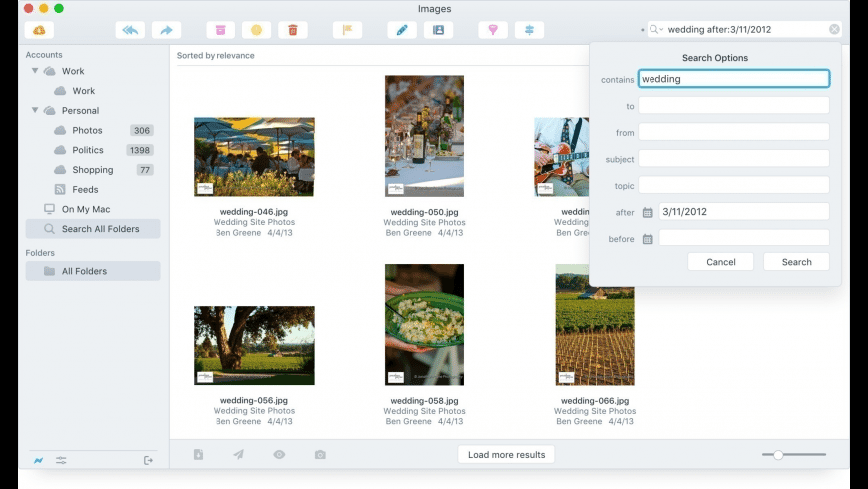The image size is (868, 489).
Task: Click the Politics unread count 1398
Action: (139, 150)
